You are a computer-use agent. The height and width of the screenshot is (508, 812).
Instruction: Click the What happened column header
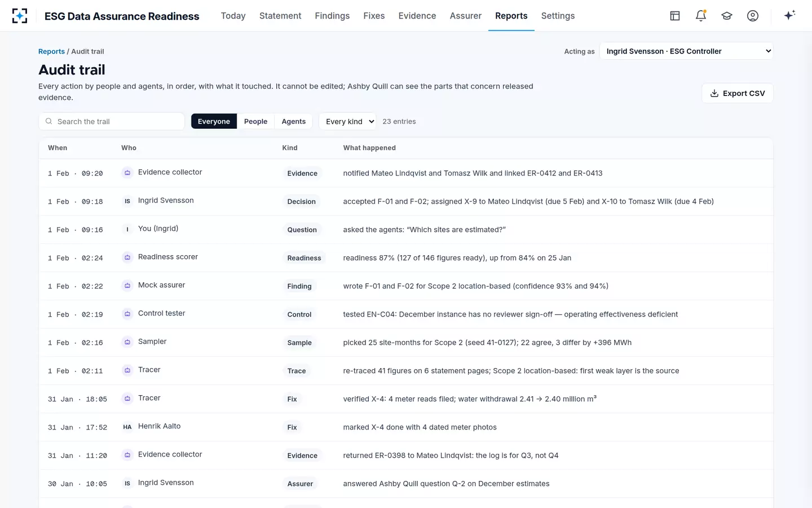click(x=369, y=148)
